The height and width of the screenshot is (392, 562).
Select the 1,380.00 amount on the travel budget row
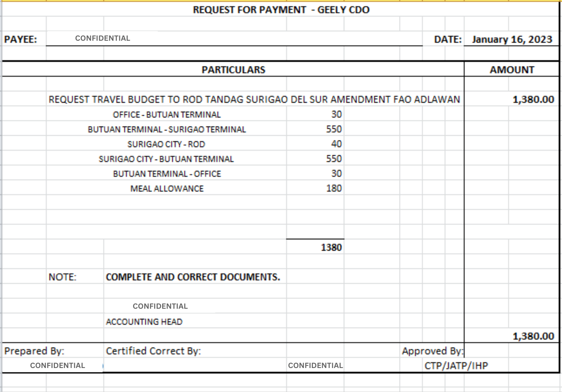[533, 99]
